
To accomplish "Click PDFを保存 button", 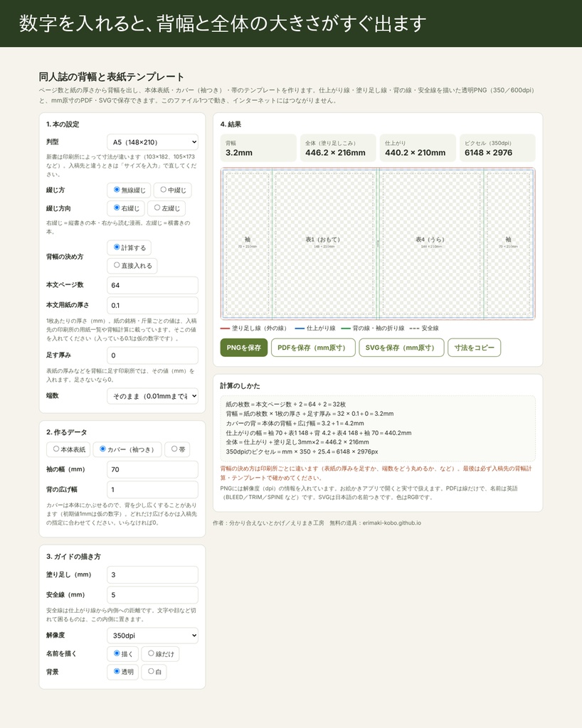I will (313, 348).
